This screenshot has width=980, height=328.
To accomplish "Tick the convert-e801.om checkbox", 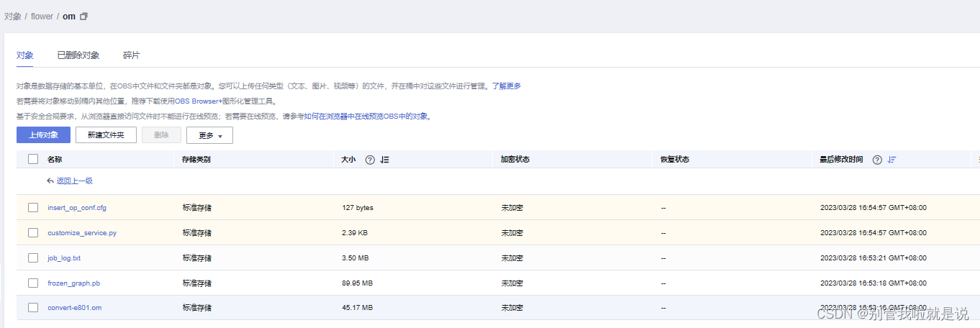I will [33, 307].
